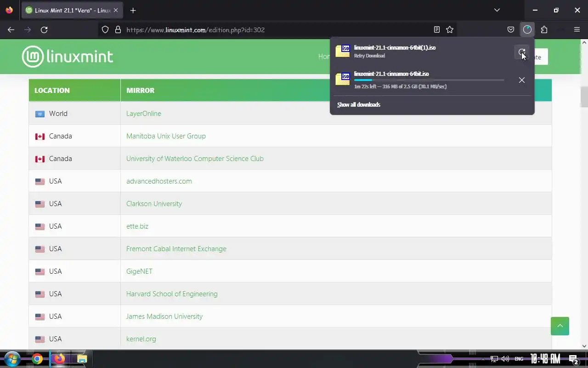This screenshot has width=588, height=368.
Task: Click the ENG language indicator
Action: [519, 359]
